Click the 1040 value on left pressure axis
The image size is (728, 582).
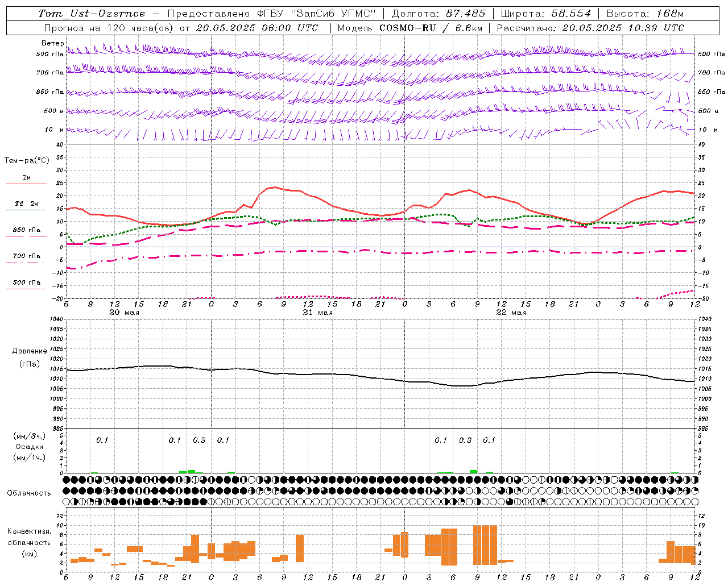[x=57, y=319]
